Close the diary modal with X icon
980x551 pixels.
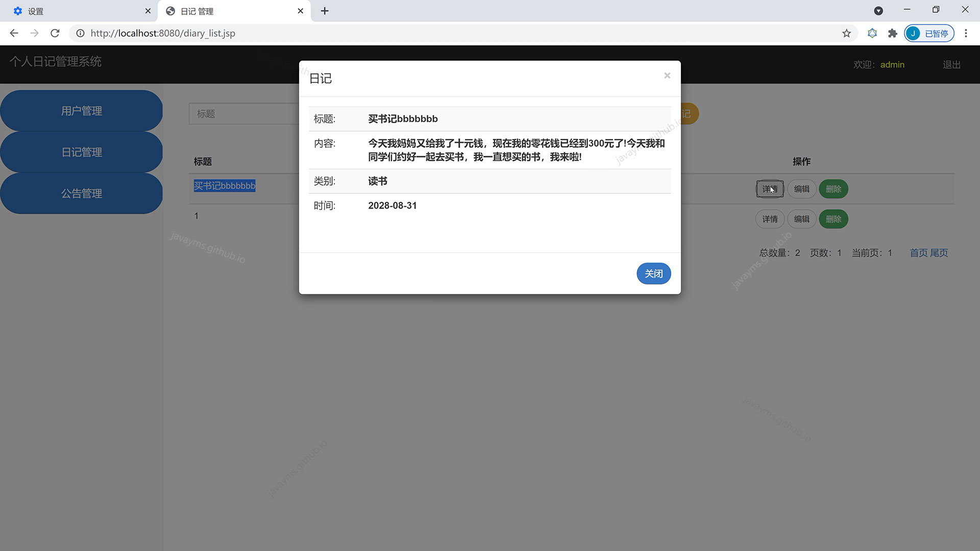coord(667,76)
